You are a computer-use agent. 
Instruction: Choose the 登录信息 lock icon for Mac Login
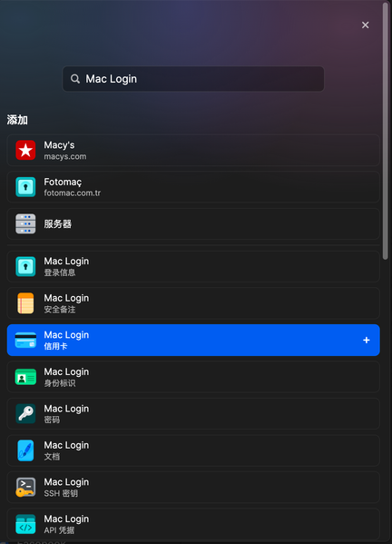coord(25,266)
